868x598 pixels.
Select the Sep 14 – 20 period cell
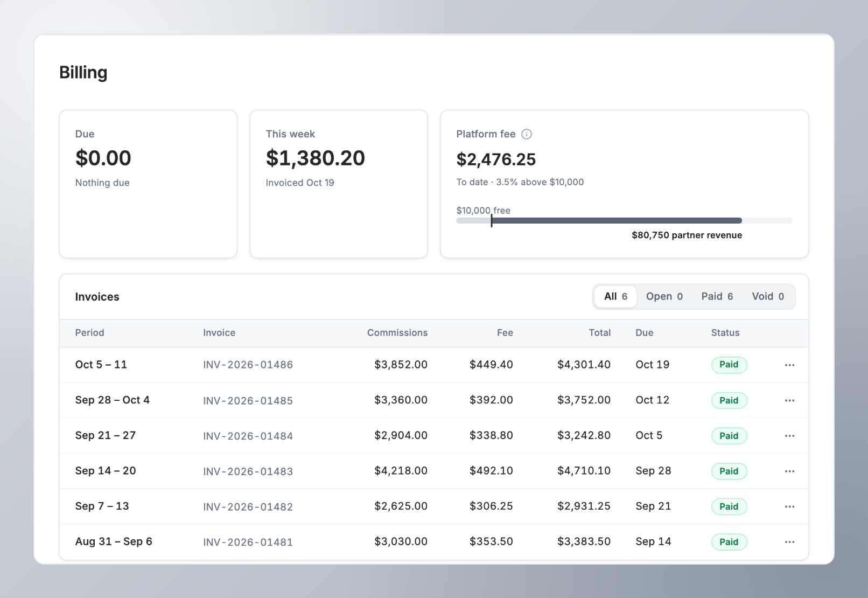click(106, 471)
